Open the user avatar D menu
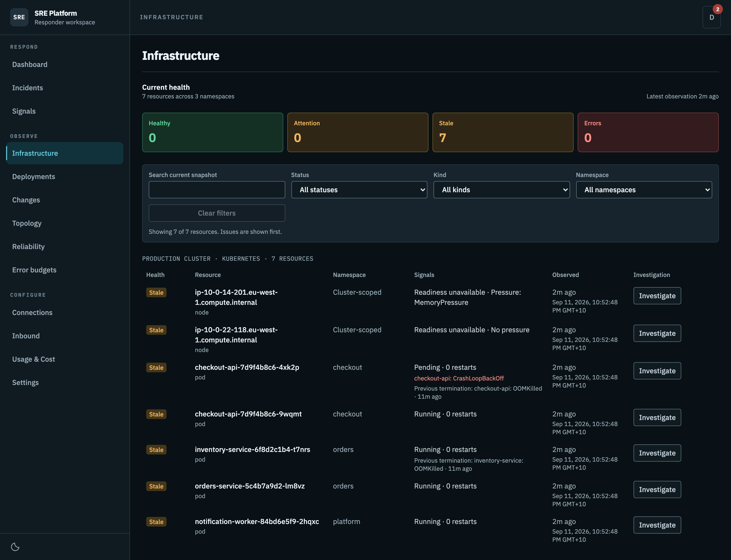731x560 pixels. [x=711, y=17]
